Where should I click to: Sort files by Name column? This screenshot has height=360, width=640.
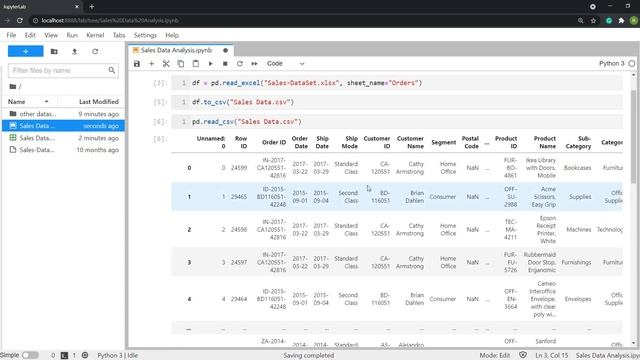(x=29, y=102)
